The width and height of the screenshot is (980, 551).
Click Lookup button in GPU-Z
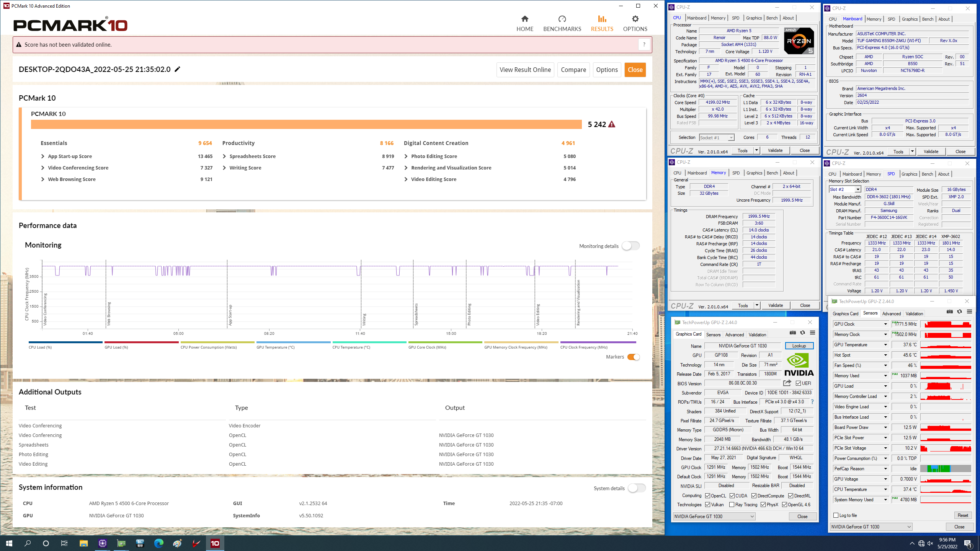pyautogui.click(x=799, y=346)
